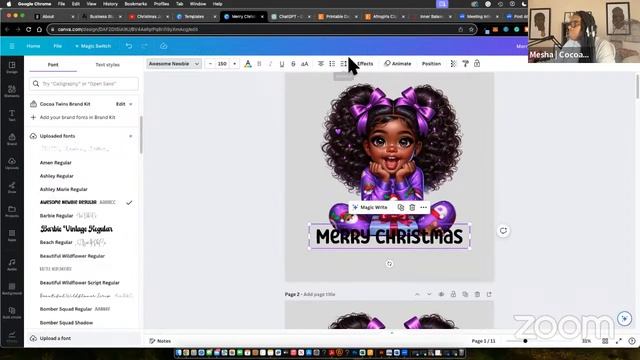This screenshot has height=360, width=640.
Task: Duplicate Page 2
Action: pos(465,294)
